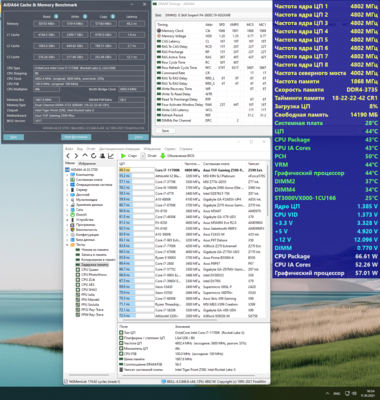The height and width of the screenshot is (400, 380).
Task: Select the FPU Julia test
Action: pyautogui.click(x=88, y=295)
